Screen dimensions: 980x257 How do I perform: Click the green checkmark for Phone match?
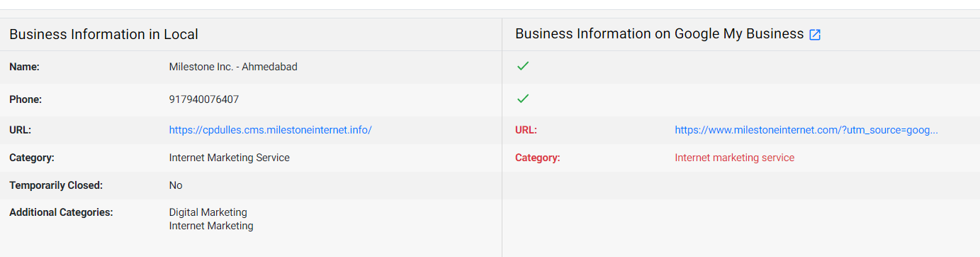[523, 98]
